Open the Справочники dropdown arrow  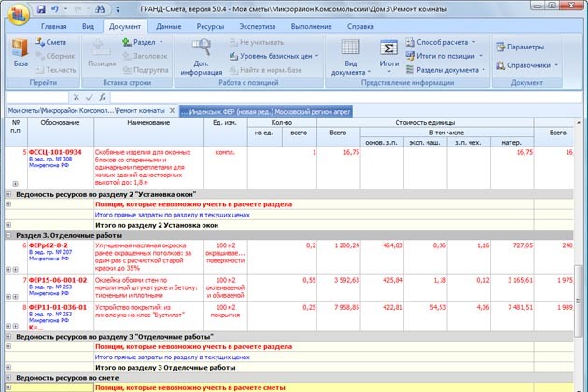[556, 65]
